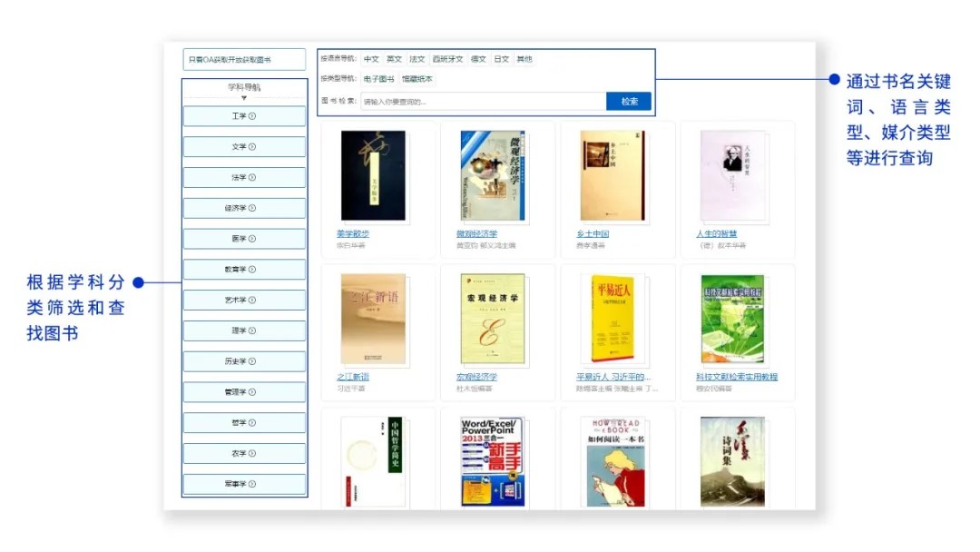This screenshot has height=552, width=980.
Task: Open the 宏观经济学 book cover thumbnail
Action: tap(493, 320)
